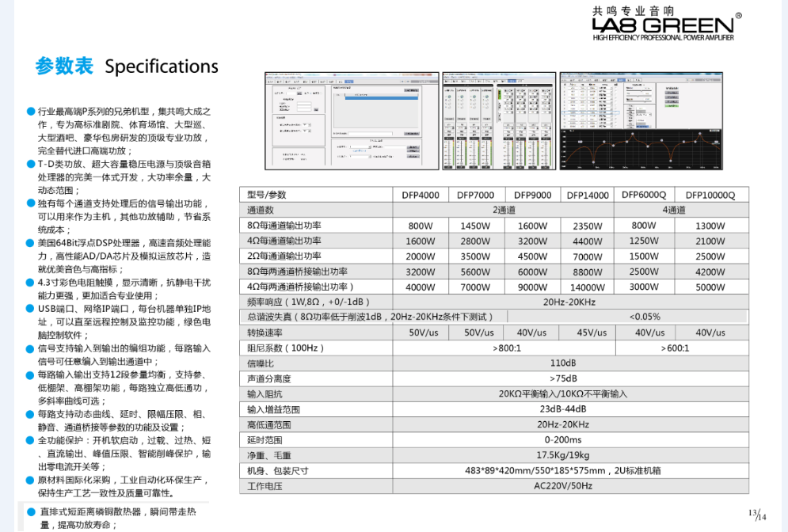Click the blue bullet beside 美国64Bit浮点DSP处理器 line
The image size is (788, 532).
(x=31, y=243)
